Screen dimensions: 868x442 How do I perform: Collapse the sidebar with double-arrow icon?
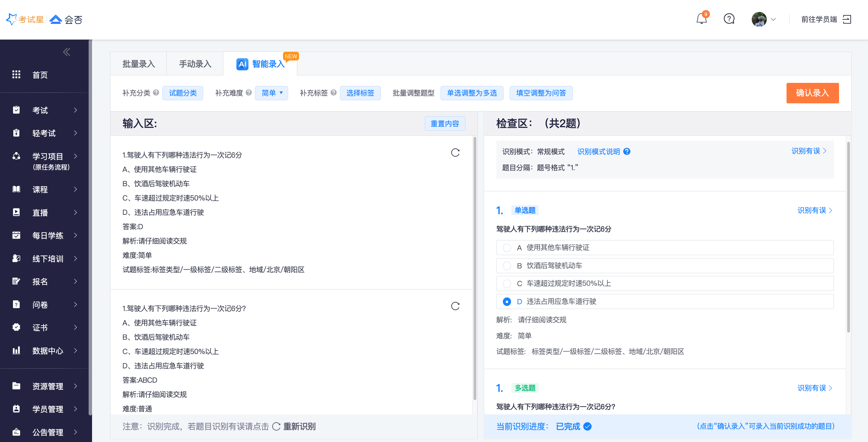(66, 52)
